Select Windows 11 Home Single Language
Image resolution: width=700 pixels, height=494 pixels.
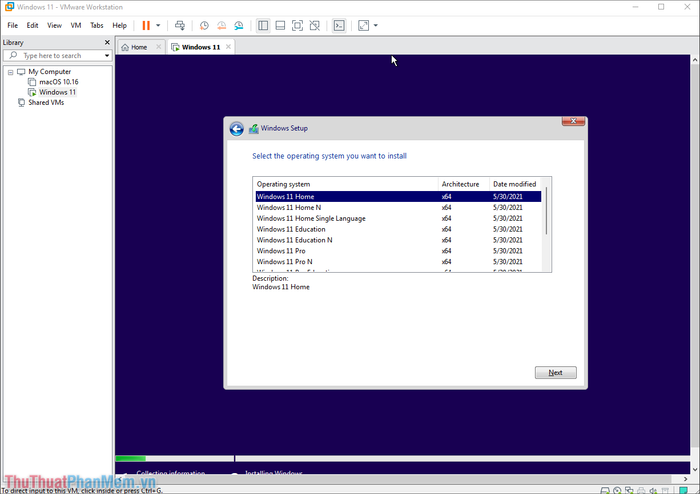(398, 218)
